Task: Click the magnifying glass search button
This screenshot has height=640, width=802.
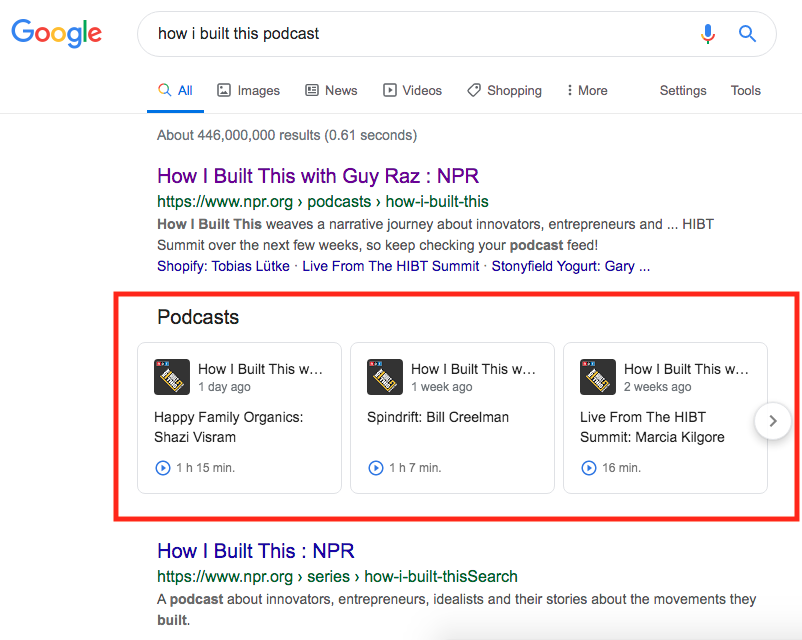Action: click(x=747, y=34)
